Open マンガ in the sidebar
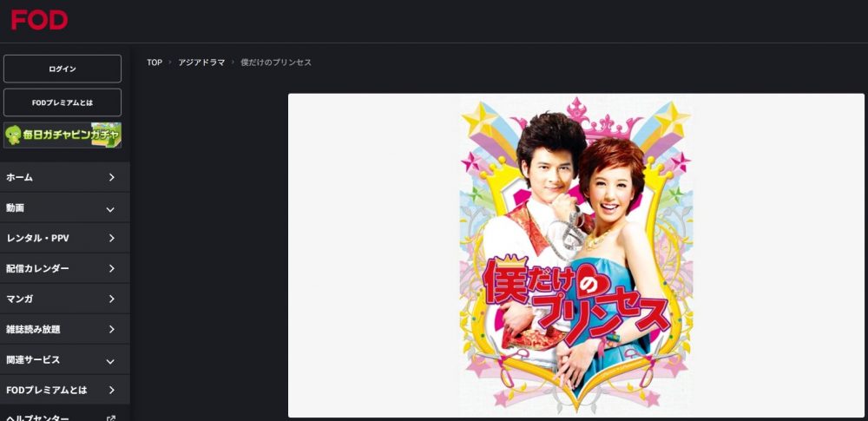The width and height of the screenshot is (868, 421). click(65, 299)
